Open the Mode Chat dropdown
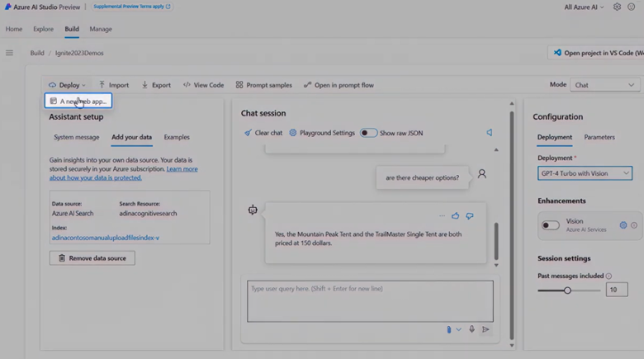The width and height of the screenshot is (644, 359). pos(604,85)
